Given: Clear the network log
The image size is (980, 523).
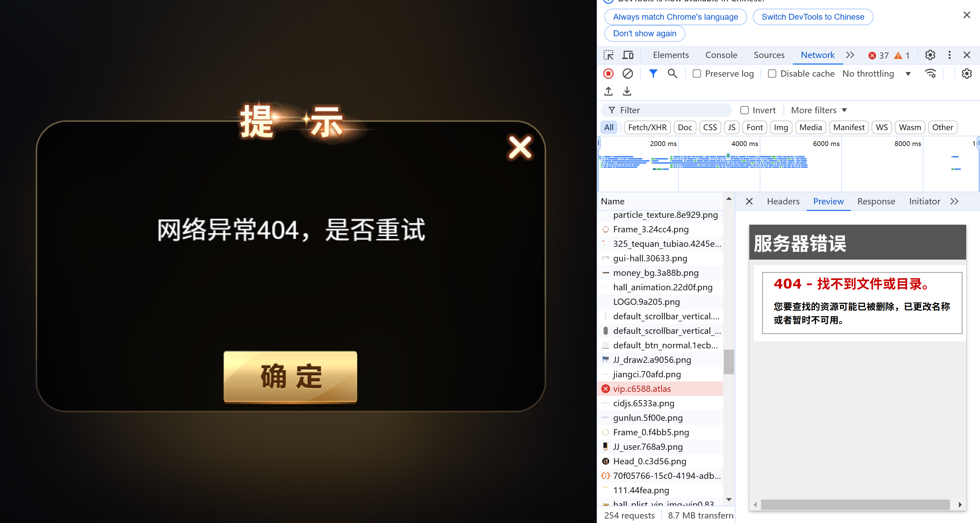Looking at the screenshot, I should (x=627, y=74).
